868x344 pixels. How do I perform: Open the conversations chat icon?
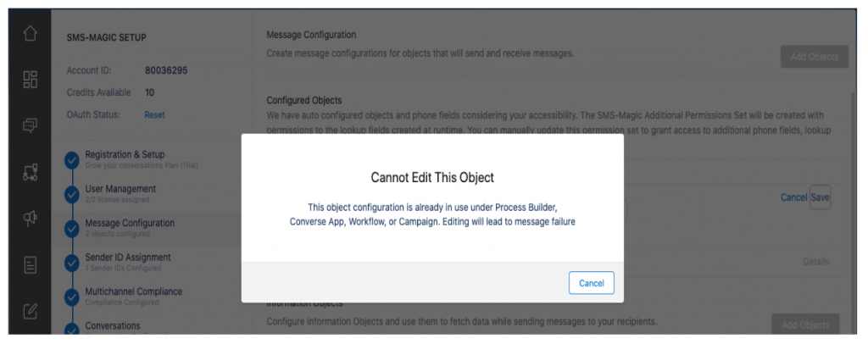[x=30, y=126]
